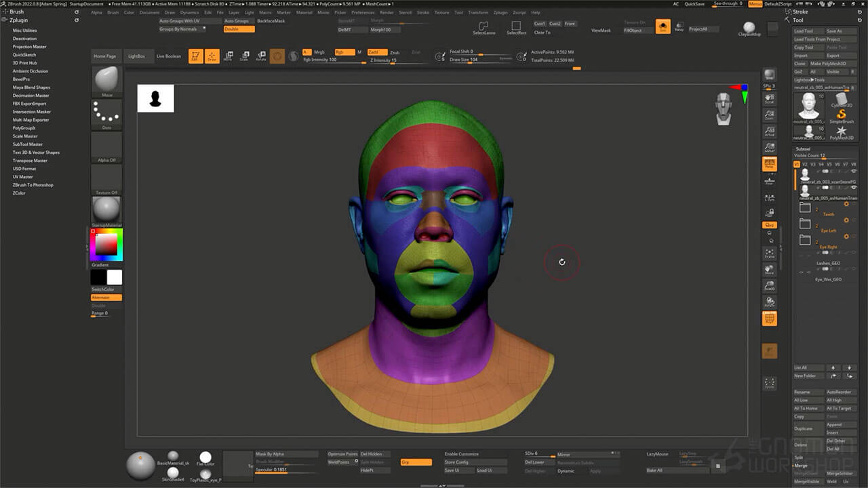Activate the Scale mode icon in the top shelf
This screenshot has height=488, width=868.
[x=245, y=54]
